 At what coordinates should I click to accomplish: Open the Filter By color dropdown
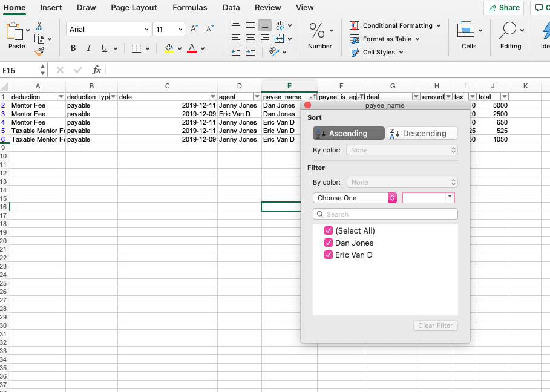point(402,182)
